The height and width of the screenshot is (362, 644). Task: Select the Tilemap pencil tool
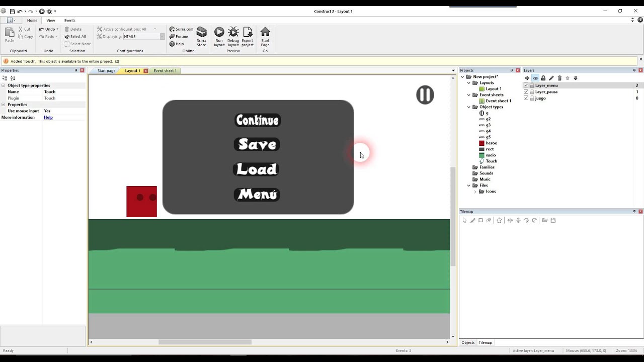(x=472, y=220)
